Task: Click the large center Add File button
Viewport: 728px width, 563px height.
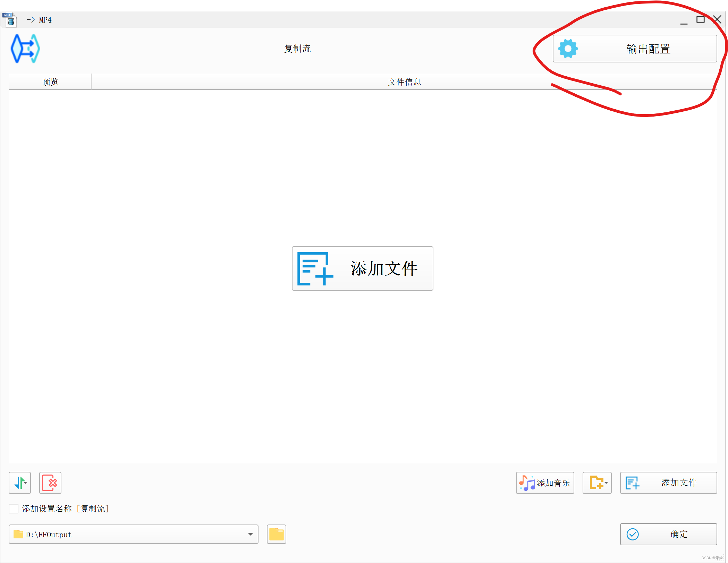Action: pyautogui.click(x=362, y=268)
